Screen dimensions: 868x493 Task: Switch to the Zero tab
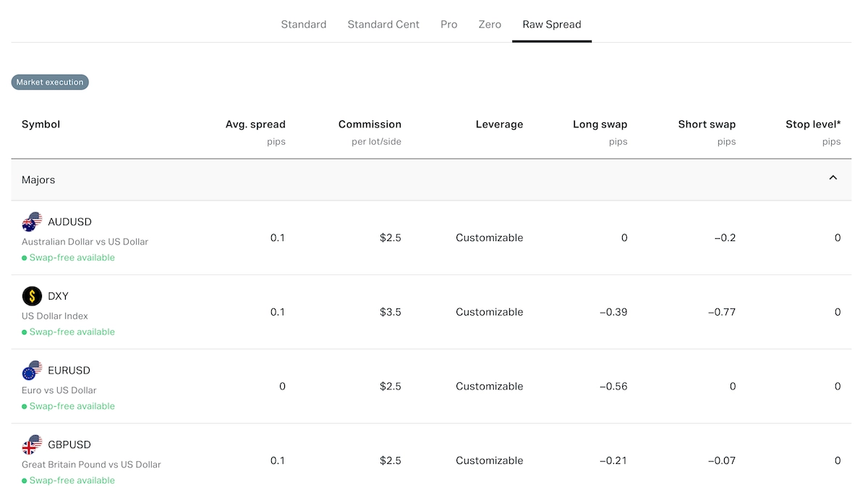coord(490,25)
